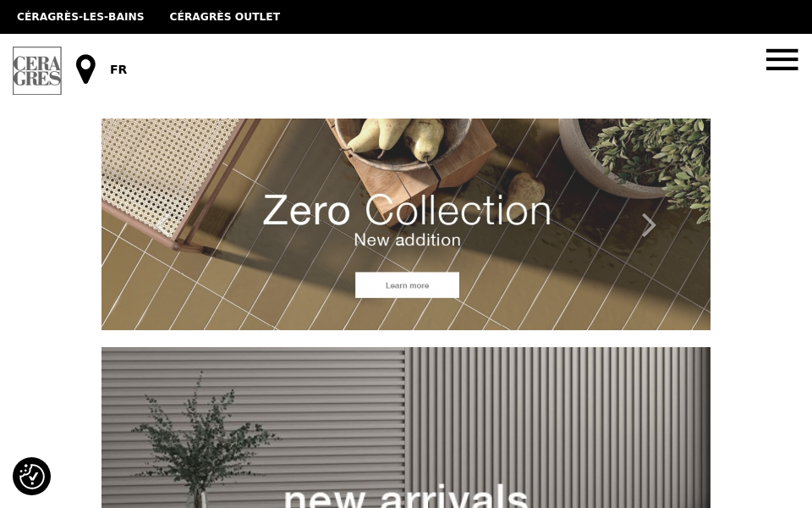Image resolution: width=812 pixels, height=508 pixels.
Task: Open the hamburger navigation menu
Action: coord(782,59)
